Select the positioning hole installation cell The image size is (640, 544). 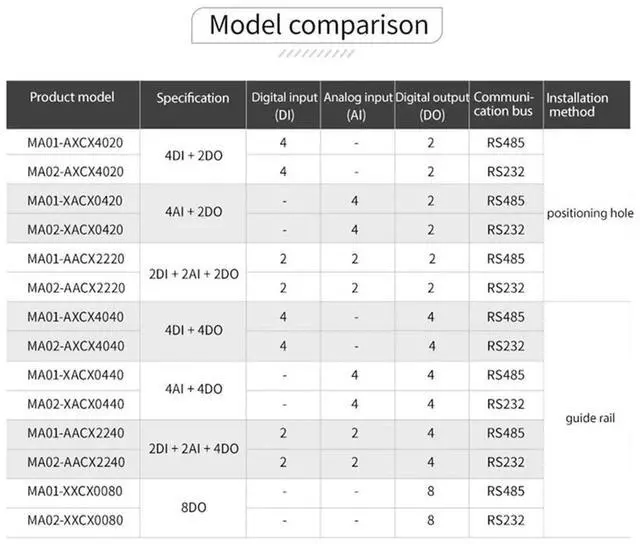point(588,214)
